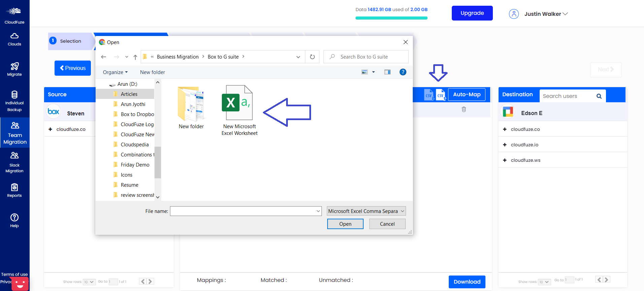This screenshot has height=291, width=644.
Task: Close the Open file dialog
Action: pyautogui.click(x=406, y=42)
